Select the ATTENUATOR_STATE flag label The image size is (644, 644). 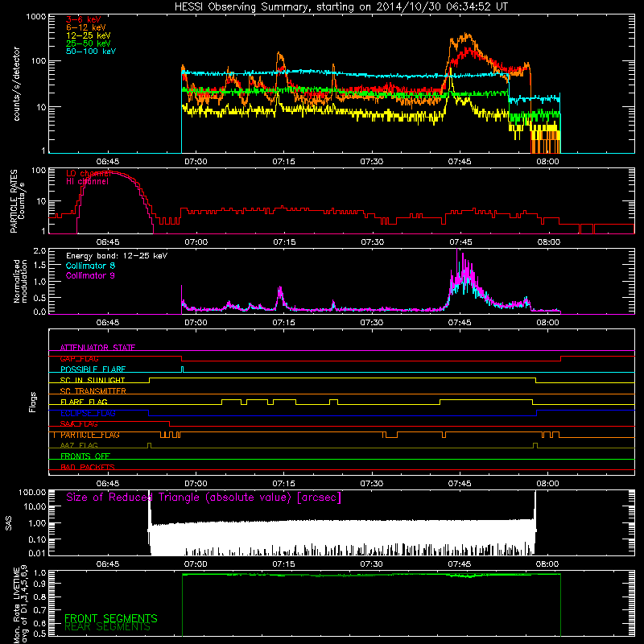point(97,348)
